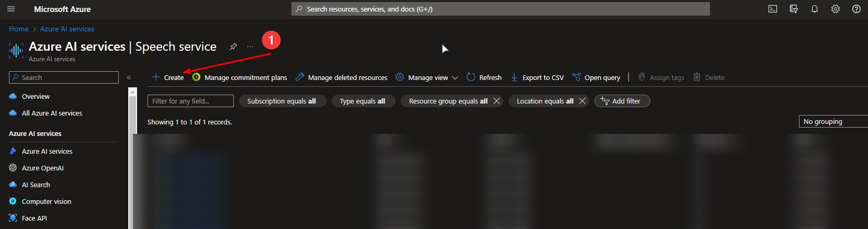Expand the Manage view dropdown
This screenshot has height=229, width=868.
click(x=427, y=77)
